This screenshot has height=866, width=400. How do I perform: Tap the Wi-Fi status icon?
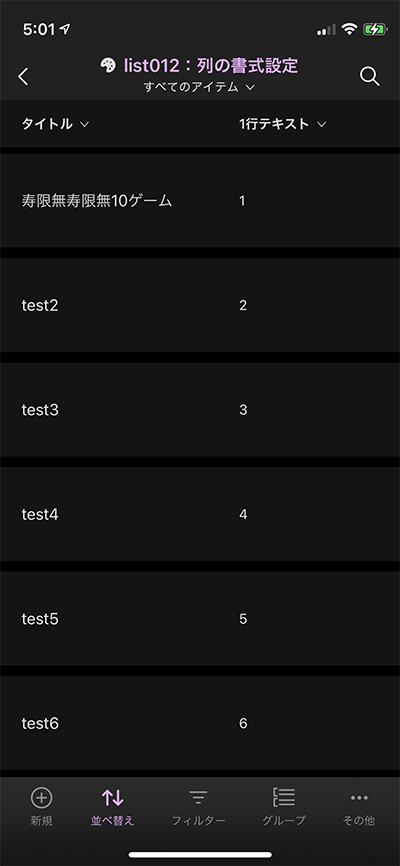click(x=349, y=29)
